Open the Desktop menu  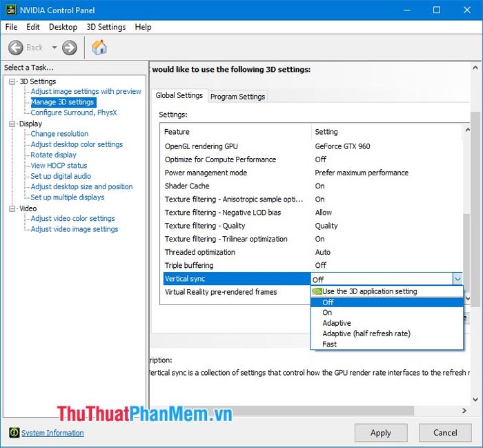[x=63, y=27]
